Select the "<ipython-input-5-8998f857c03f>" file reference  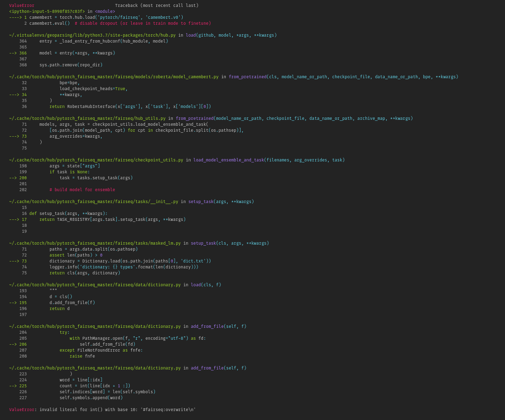[x=47, y=11]
